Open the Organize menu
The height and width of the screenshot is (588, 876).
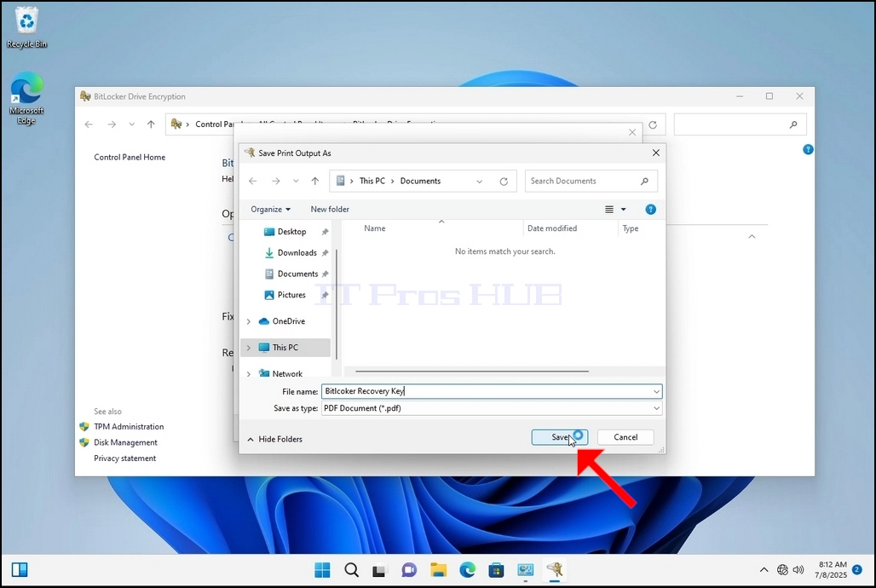pyautogui.click(x=270, y=209)
